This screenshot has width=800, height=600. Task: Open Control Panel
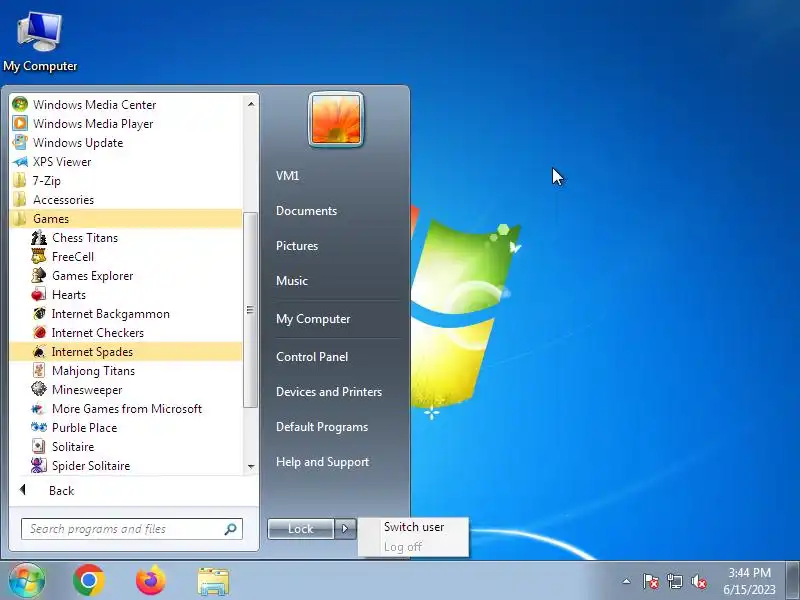click(312, 357)
